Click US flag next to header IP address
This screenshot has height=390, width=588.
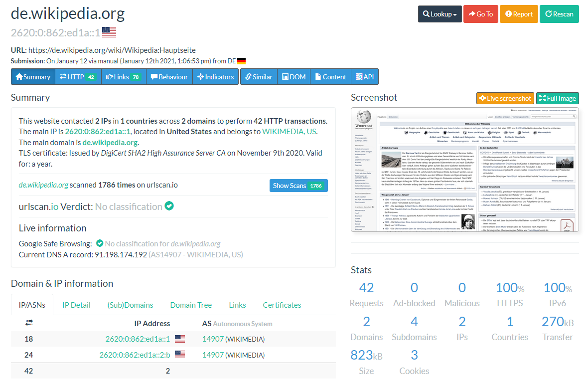point(109,32)
